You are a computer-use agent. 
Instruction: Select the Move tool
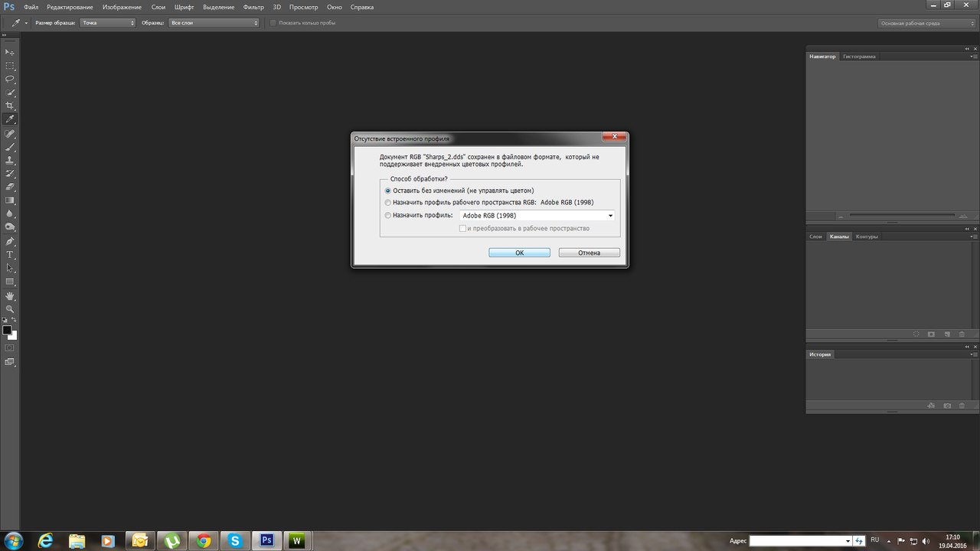(x=10, y=51)
